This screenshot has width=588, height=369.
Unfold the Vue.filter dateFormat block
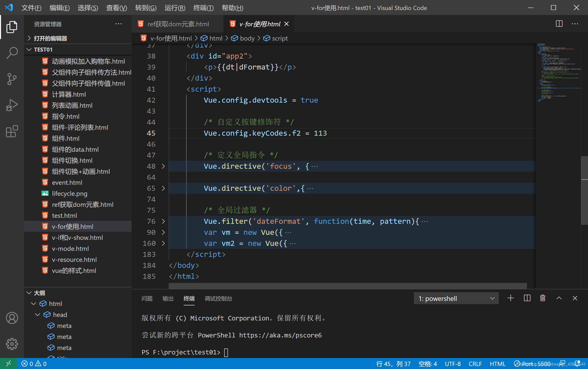point(163,221)
